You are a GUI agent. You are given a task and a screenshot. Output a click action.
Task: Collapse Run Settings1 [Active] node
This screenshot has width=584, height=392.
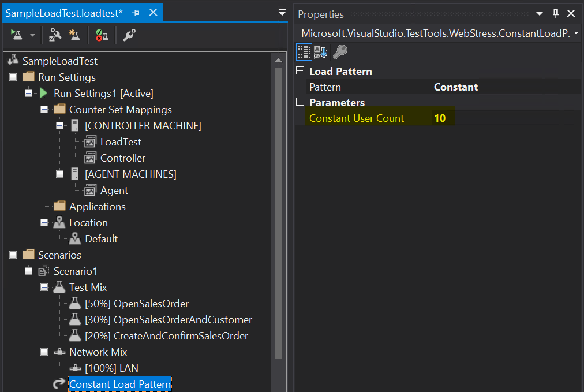point(29,93)
